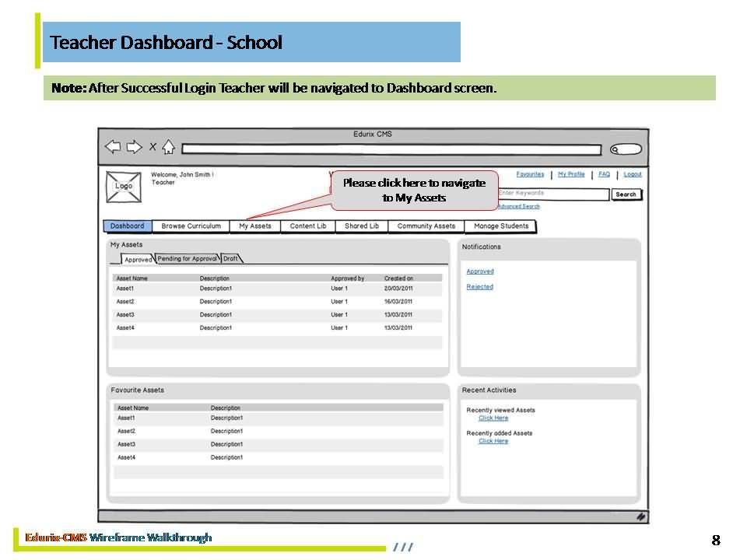Switch to the Browse Curriculum tab
This screenshot has height=560, width=747.
click(191, 226)
